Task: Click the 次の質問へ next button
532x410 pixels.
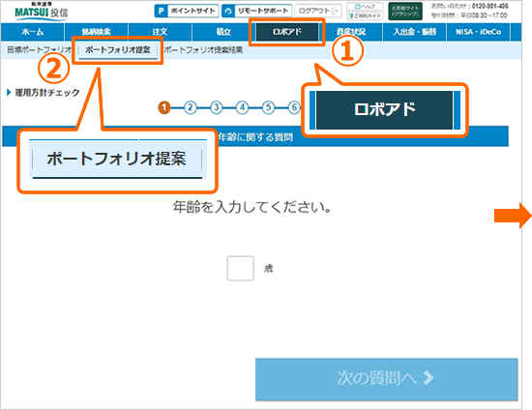Action: pyautogui.click(x=386, y=379)
